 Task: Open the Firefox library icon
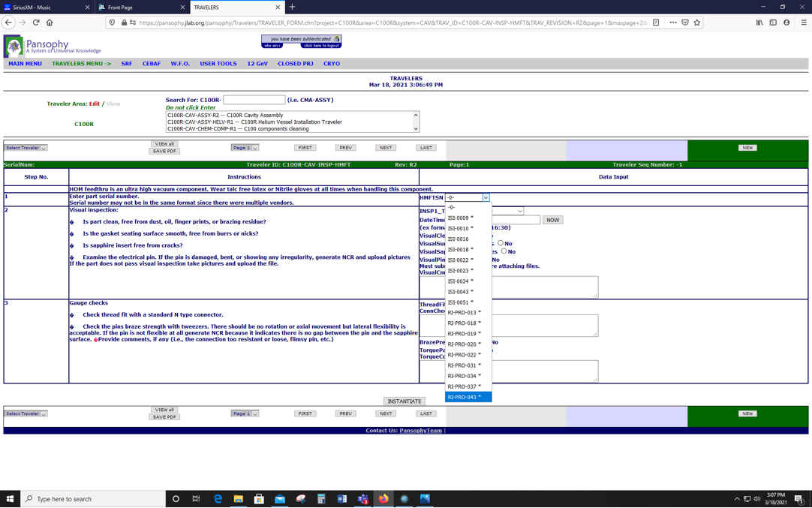coord(759,23)
